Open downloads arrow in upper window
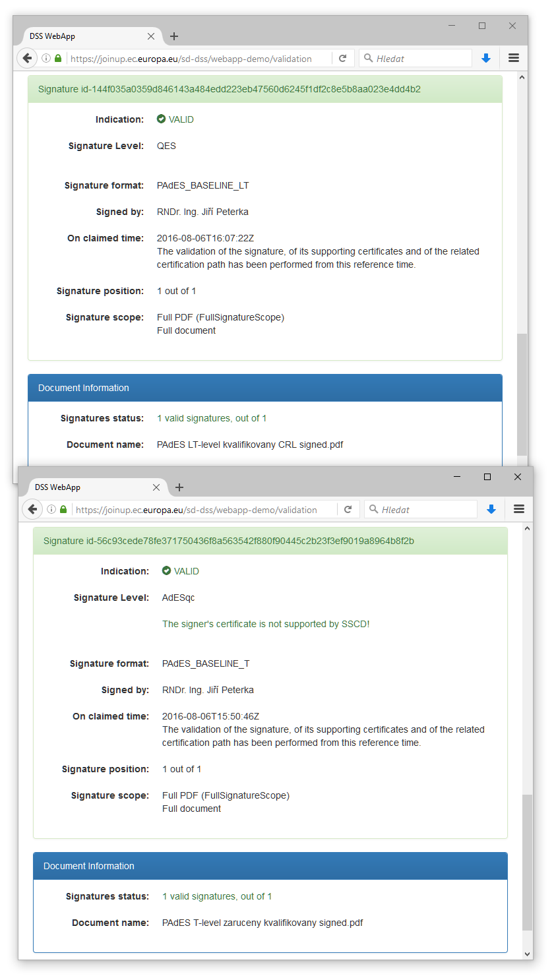This screenshot has width=554, height=980. point(486,58)
